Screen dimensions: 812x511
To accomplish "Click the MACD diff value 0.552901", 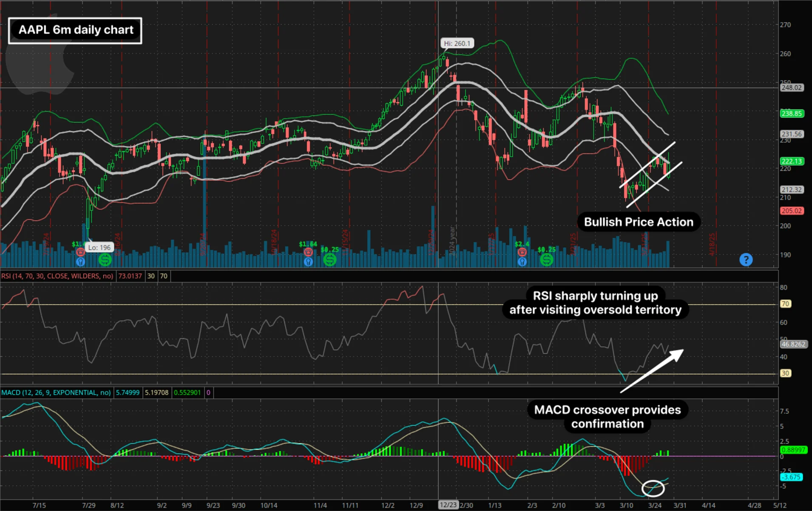I will [187, 392].
